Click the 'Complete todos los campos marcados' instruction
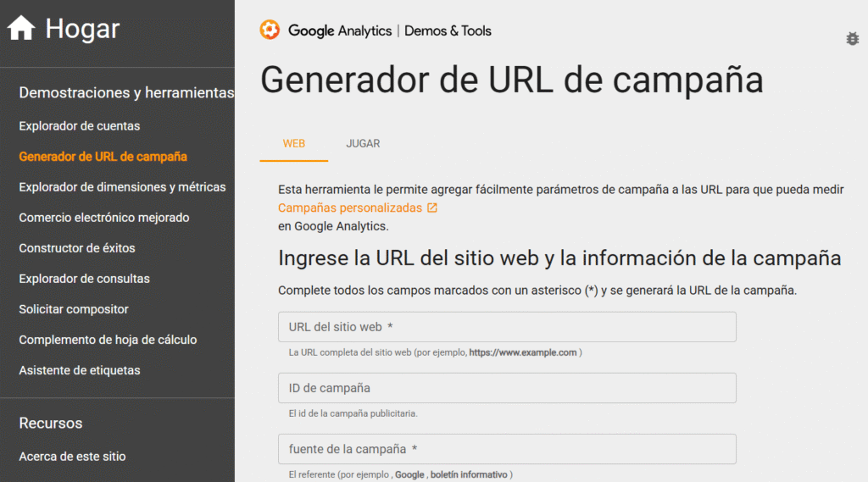This screenshot has height=482, width=868. pyautogui.click(x=537, y=290)
